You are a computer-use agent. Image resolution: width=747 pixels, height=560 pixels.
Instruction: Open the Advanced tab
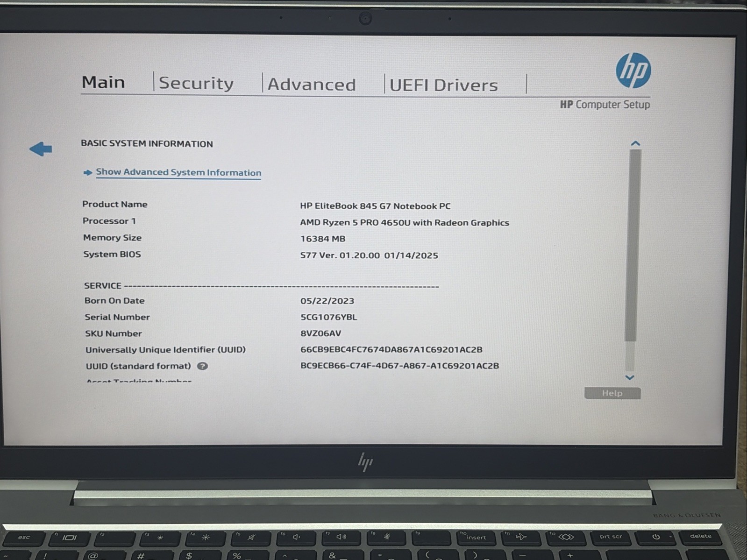(312, 85)
